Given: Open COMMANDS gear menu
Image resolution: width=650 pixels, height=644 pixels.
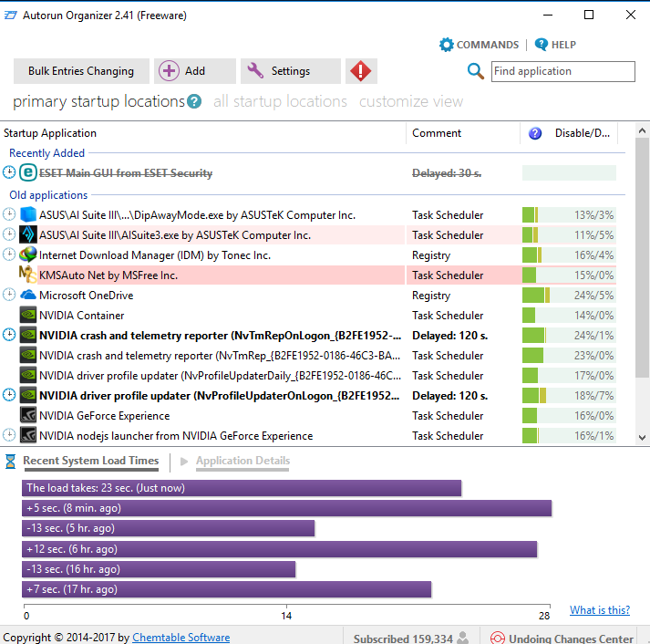Looking at the screenshot, I should (x=479, y=45).
